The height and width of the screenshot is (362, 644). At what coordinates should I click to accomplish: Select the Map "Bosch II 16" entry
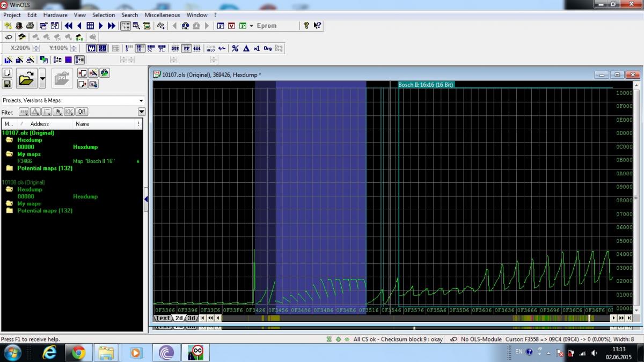tap(94, 161)
